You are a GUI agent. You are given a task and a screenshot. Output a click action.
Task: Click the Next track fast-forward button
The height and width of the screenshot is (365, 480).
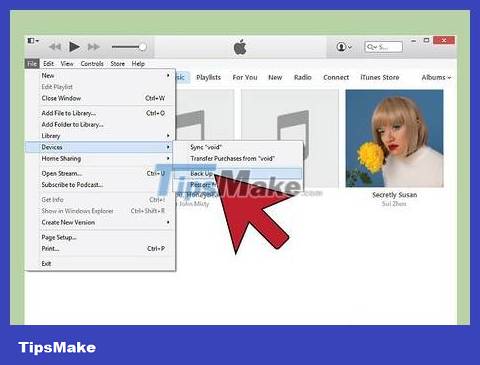coord(94,47)
